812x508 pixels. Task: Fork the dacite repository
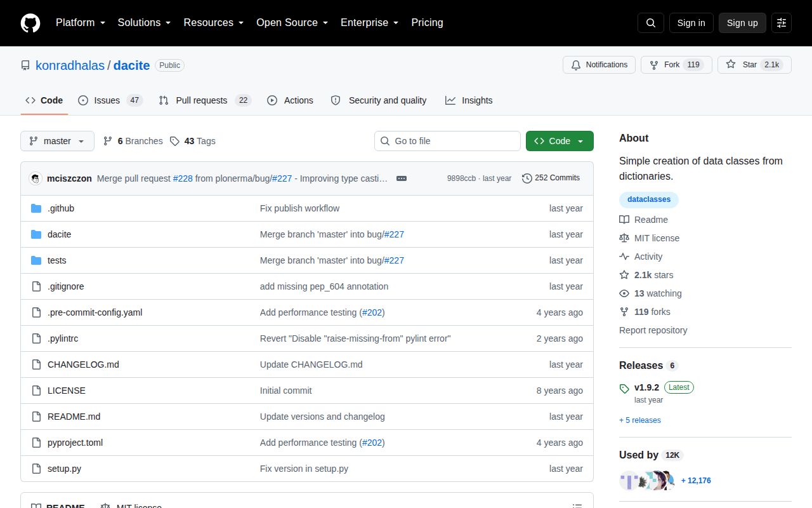click(676, 65)
